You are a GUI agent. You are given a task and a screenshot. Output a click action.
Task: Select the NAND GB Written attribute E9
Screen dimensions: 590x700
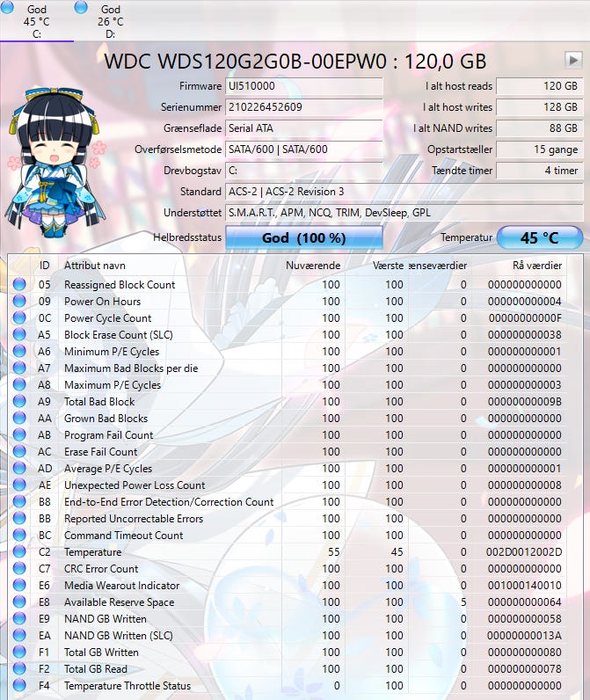coord(105,619)
